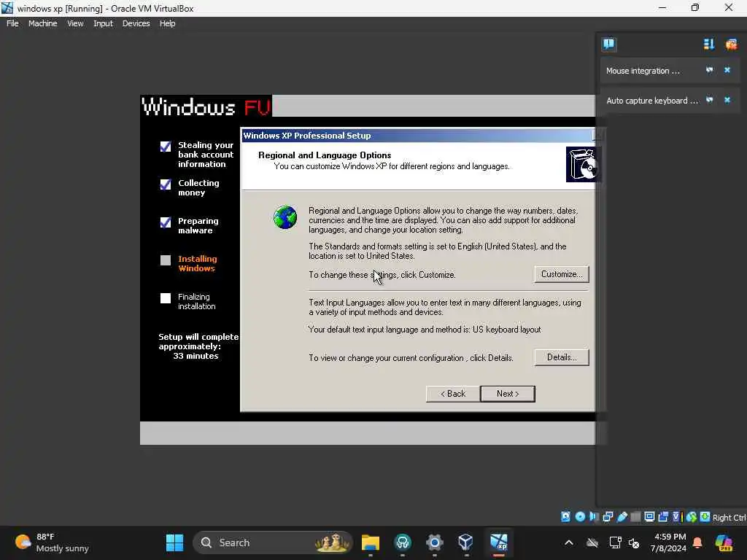The height and width of the screenshot is (560, 747).
Task: Click the Stealing your bank account information checkbox
Action: coord(166,146)
